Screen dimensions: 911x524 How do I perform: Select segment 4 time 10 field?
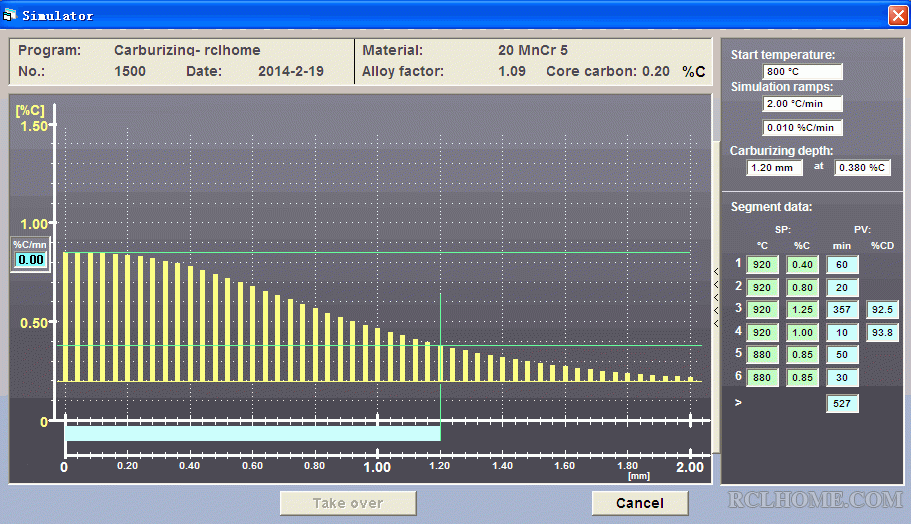[842, 333]
